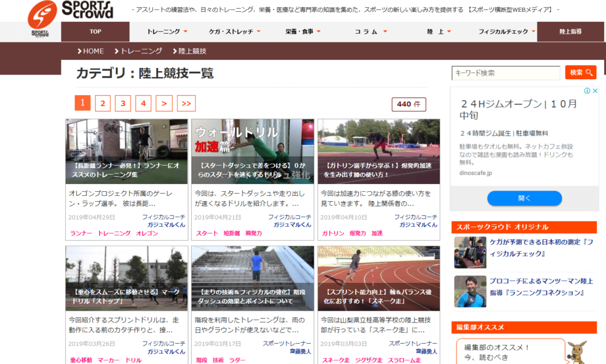This screenshot has width=606, height=364.
Task: Open the TOP navigation tab
Action: pyautogui.click(x=95, y=32)
